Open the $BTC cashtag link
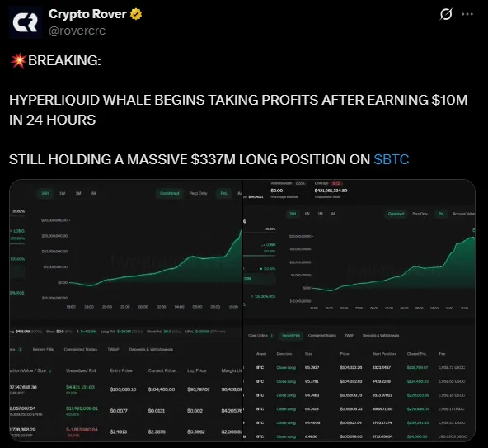Image resolution: width=488 pixels, height=448 pixels. [x=392, y=159]
